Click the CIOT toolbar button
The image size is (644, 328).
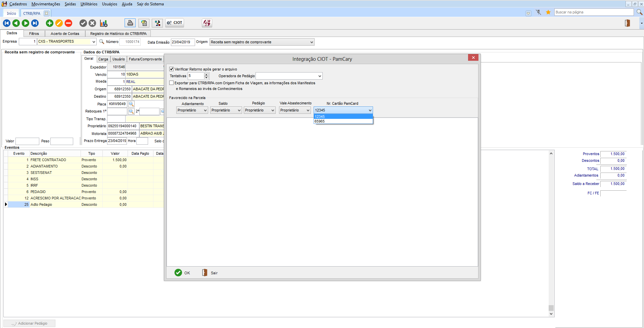[175, 23]
